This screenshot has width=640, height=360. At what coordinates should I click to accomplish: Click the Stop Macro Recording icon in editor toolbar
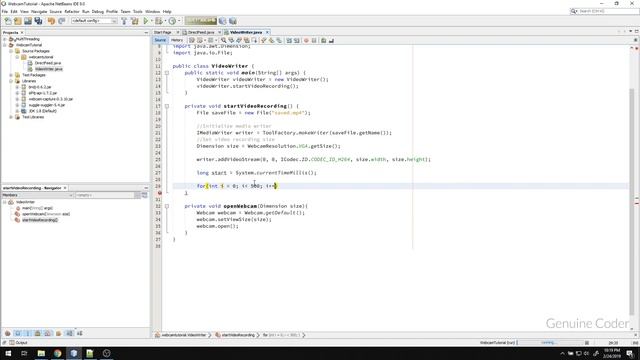tap(314, 40)
